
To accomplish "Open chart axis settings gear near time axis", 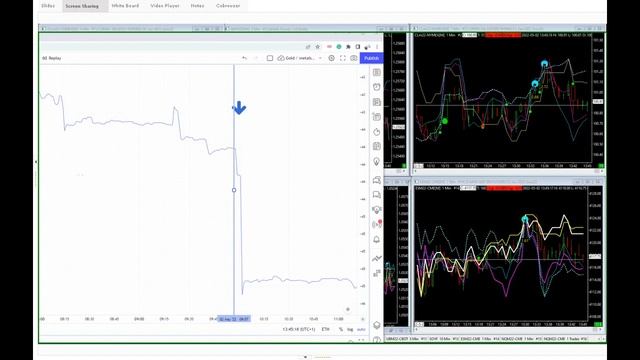I will [362, 319].
